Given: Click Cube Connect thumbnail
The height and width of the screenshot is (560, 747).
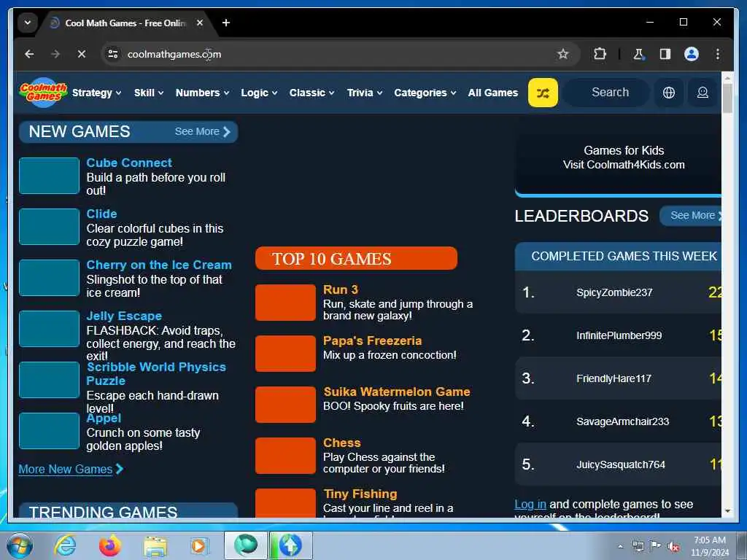Looking at the screenshot, I should pyautogui.click(x=49, y=176).
